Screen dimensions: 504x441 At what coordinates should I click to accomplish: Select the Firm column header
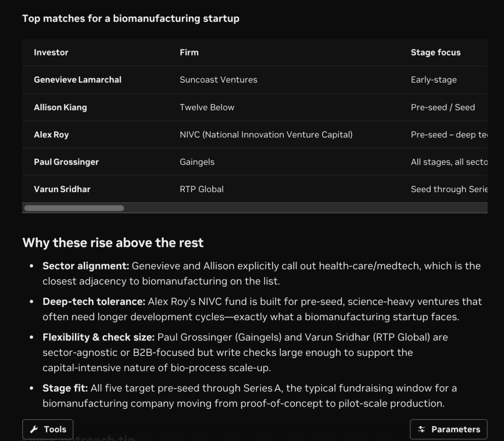[189, 52]
